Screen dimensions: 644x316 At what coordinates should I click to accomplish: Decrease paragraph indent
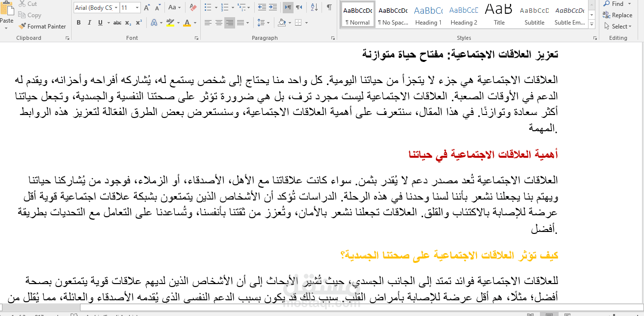coord(262,7)
